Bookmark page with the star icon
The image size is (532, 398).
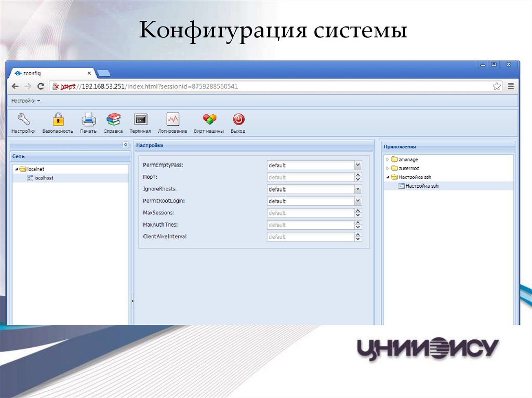(497, 87)
